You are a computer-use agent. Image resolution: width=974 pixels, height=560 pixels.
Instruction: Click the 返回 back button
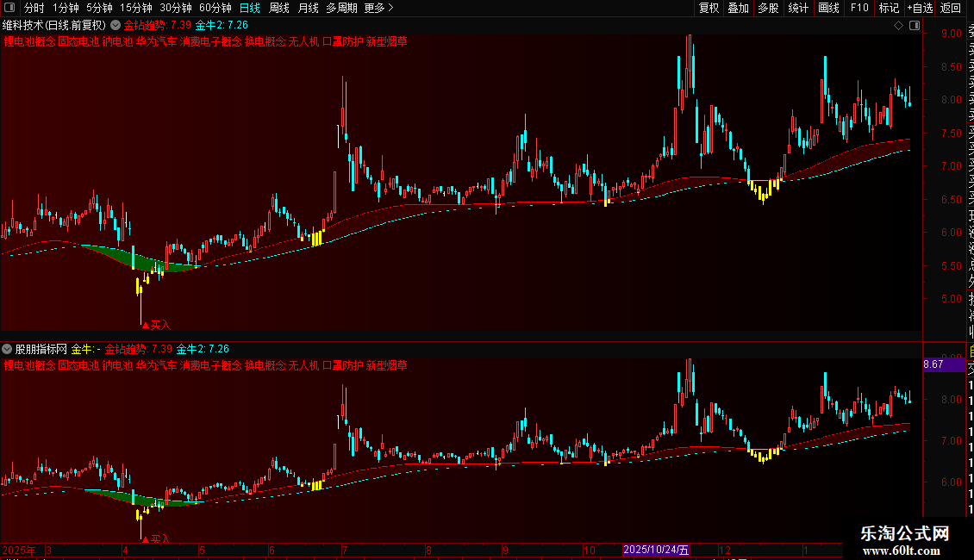tap(951, 8)
